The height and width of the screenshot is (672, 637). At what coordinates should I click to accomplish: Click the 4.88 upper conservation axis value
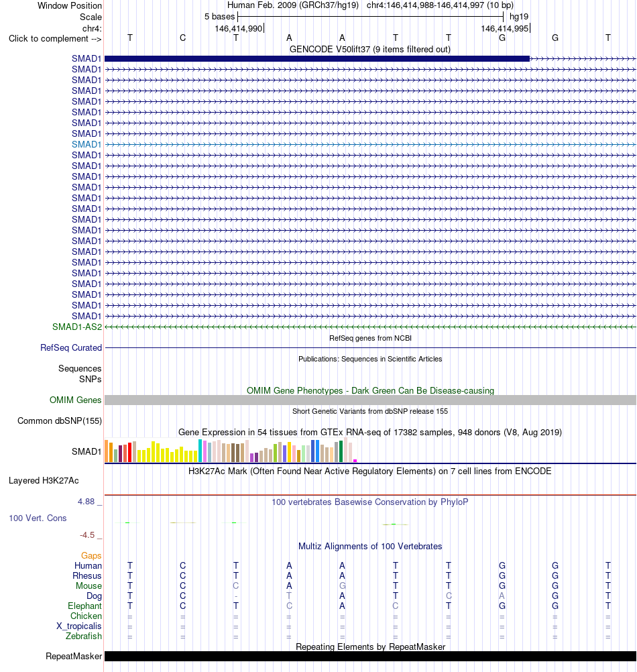point(86,502)
